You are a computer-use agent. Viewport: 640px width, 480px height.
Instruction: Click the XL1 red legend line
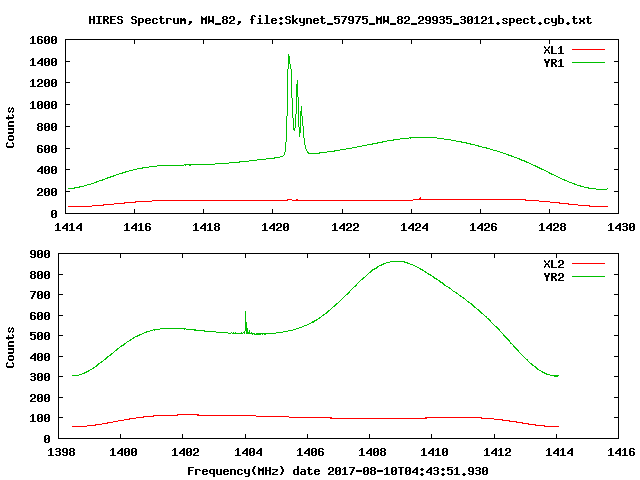click(x=588, y=50)
